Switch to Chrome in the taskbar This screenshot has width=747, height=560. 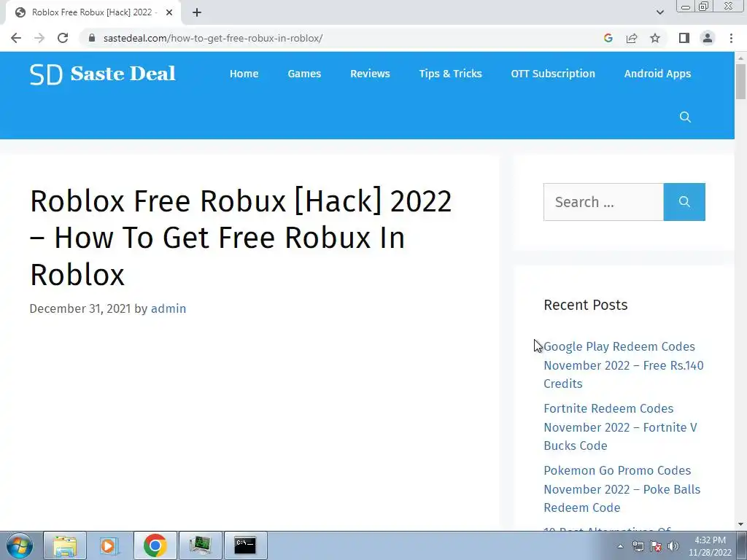155,545
